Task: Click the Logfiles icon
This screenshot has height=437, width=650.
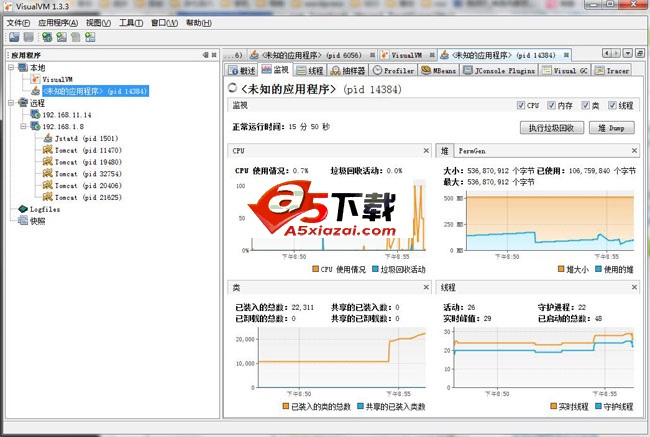Action: point(23,209)
